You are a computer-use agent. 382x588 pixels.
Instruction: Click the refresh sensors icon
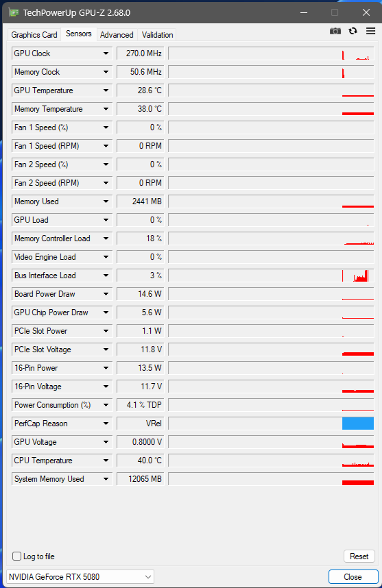click(x=353, y=31)
